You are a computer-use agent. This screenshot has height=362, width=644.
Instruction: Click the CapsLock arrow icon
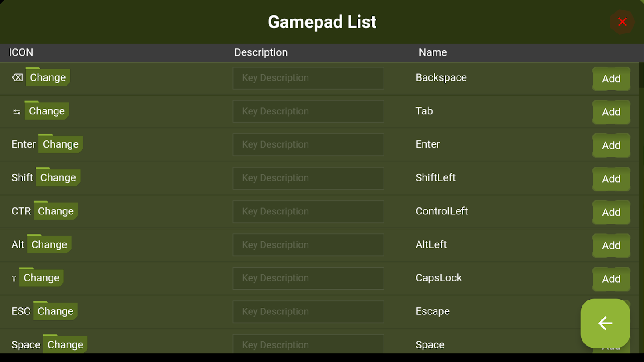tap(14, 279)
